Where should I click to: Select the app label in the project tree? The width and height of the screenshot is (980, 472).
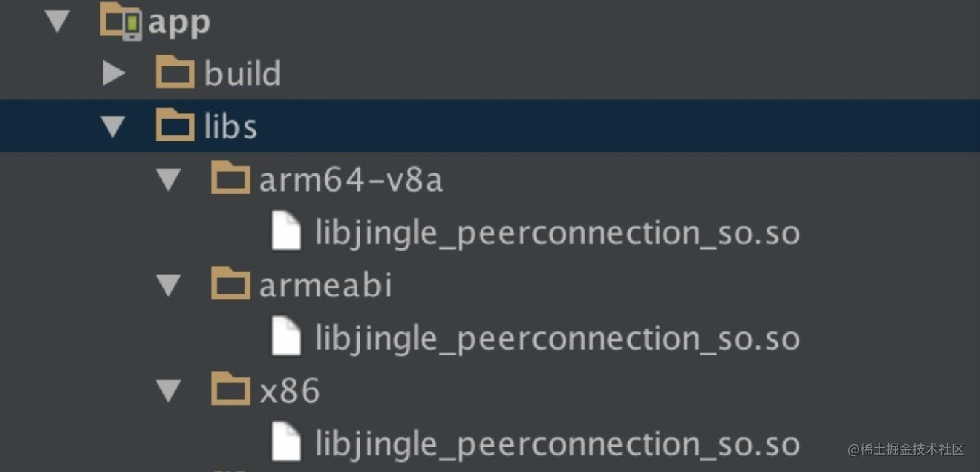[178, 22]
